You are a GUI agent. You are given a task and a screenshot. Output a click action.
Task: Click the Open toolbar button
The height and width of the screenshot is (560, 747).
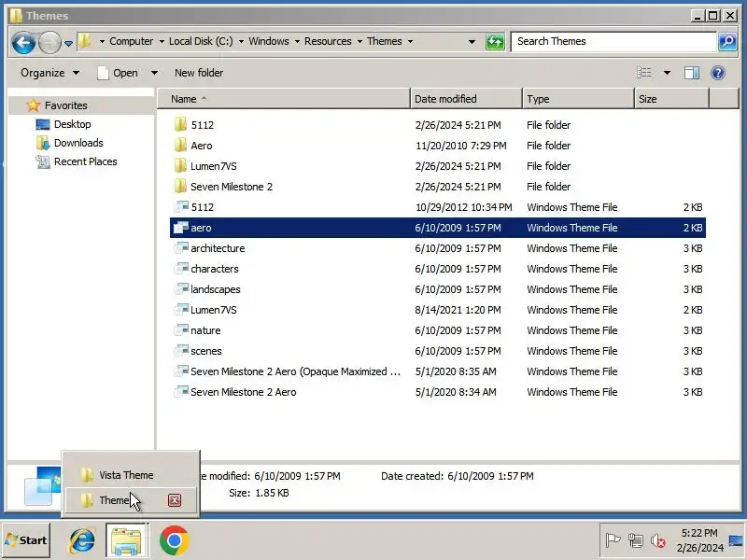(x=119, y=73)
